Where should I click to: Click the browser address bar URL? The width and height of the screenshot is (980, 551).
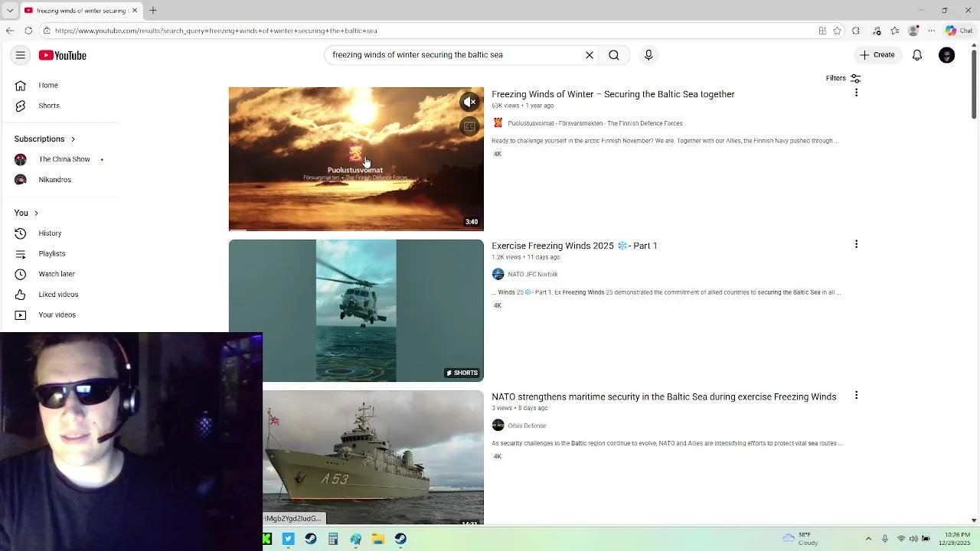216,31
